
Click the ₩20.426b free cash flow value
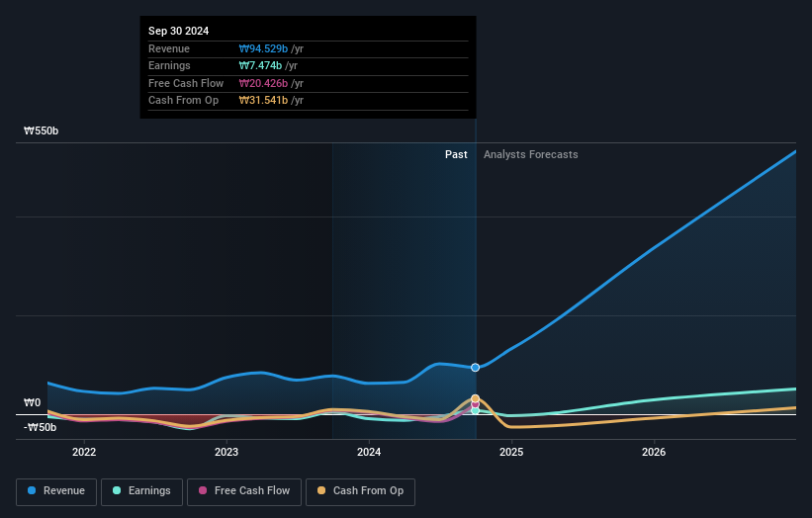click(x=263, y=83)
